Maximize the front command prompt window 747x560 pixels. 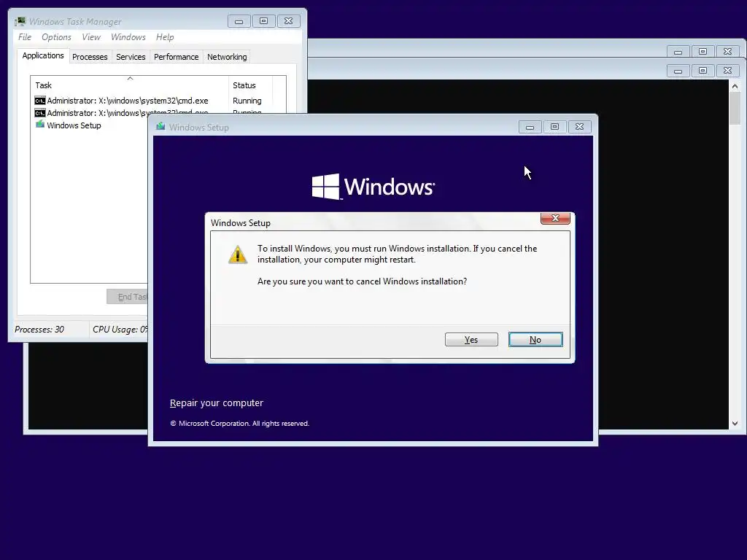[703, 71]
